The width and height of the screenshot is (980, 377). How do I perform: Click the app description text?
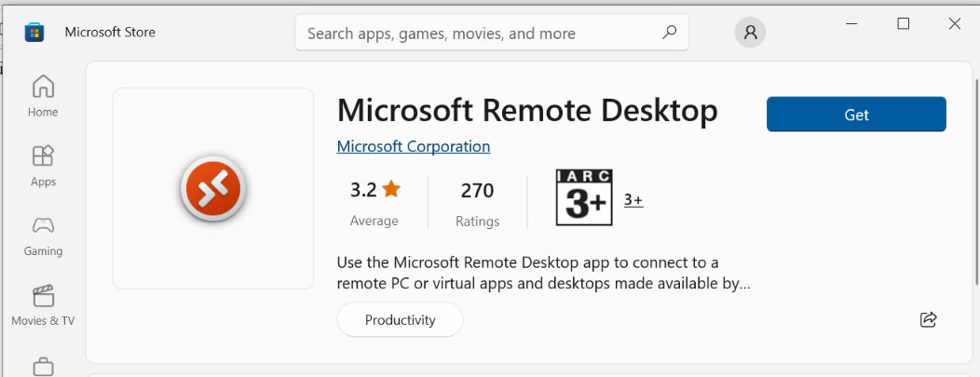pyautogui.click(x=543, y=272)
